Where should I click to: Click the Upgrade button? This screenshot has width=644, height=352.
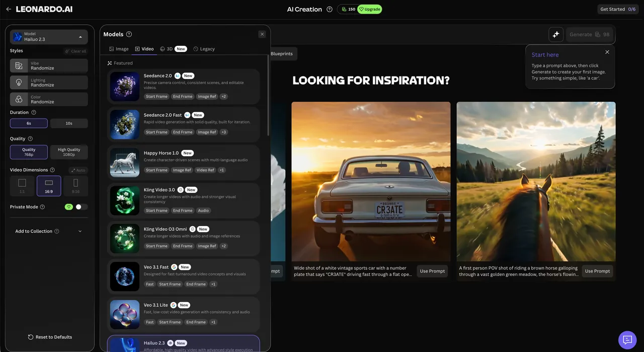coord(370,9)
